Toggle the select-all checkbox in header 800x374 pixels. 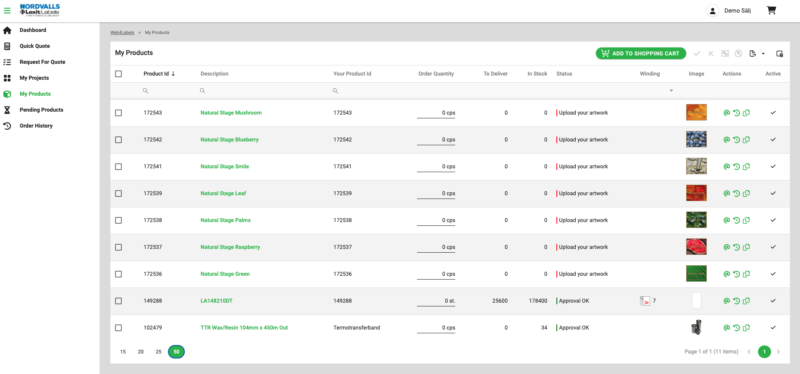pyautogui.click(x=118, y=74)
